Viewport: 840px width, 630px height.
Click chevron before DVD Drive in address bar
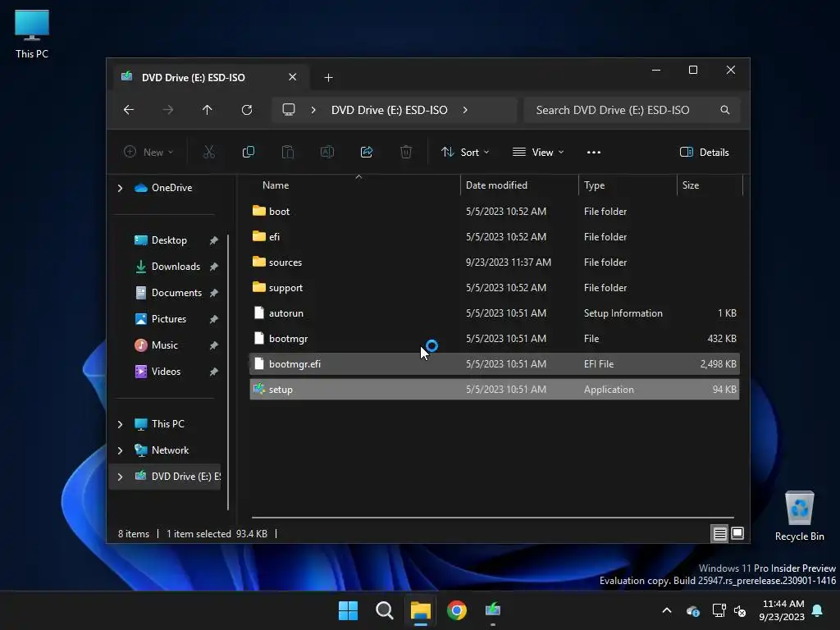313,110
